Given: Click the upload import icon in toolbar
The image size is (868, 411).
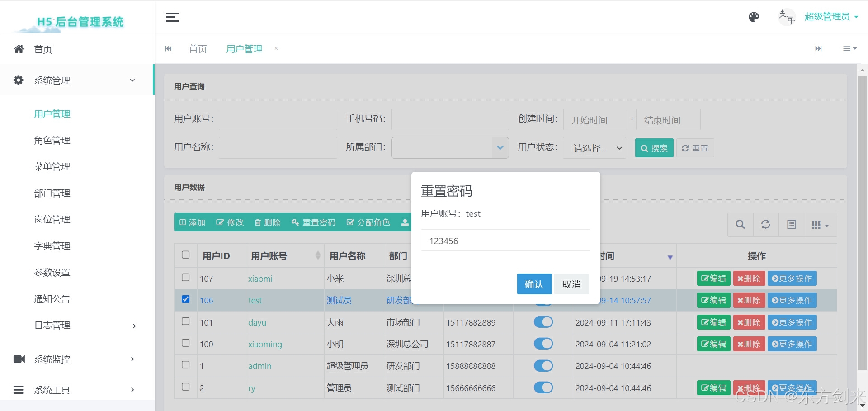Looking at the screenshot, I should (405, 222).
